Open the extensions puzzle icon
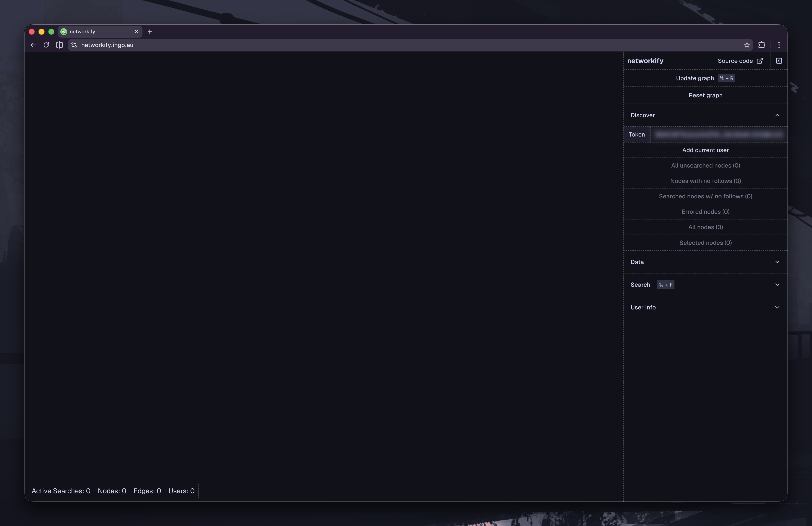 pyautogui.click(x=762, y=45)
